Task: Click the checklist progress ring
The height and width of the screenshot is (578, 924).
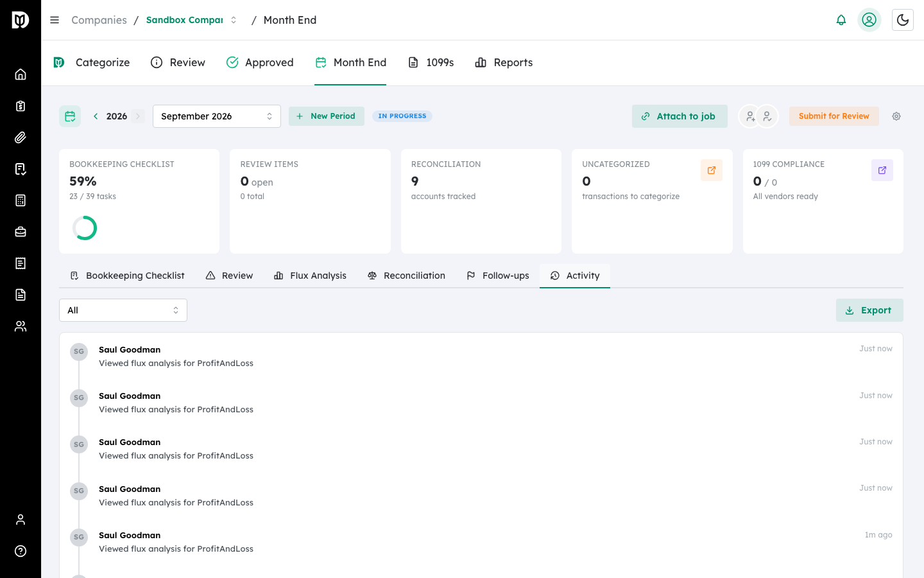Action: click(85, 228)
